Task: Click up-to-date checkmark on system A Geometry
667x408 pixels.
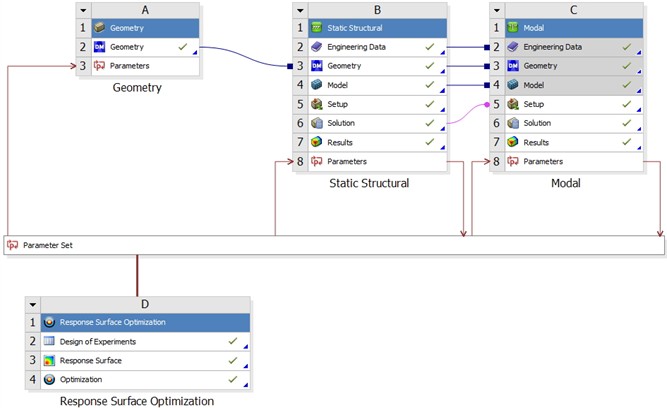Action: point(183,46)
